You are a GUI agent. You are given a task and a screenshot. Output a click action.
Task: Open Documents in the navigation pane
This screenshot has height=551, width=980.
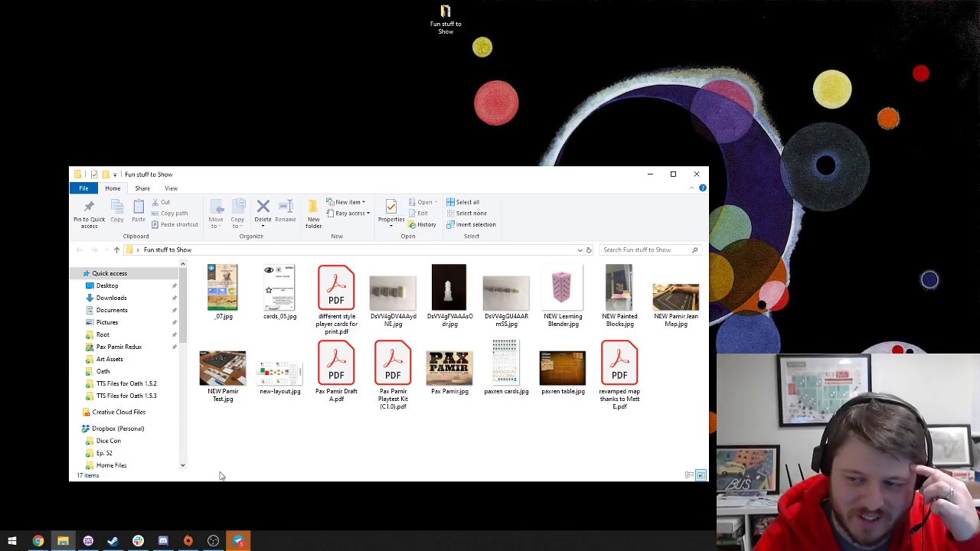coord(112,310)
